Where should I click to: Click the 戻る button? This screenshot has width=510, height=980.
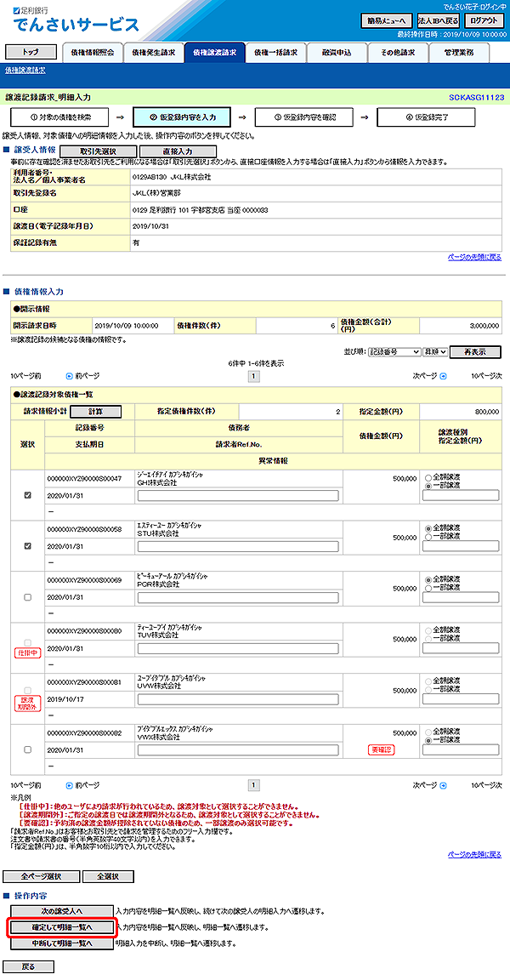[29, 967]
